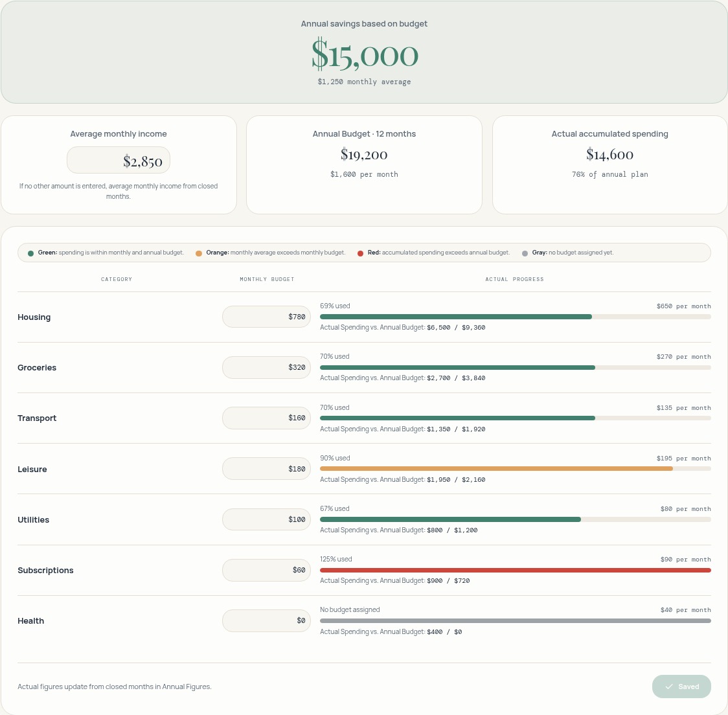Click the '69% used' label
The width and height of the screenshot is (728, 715).
[x=335, y=306]
